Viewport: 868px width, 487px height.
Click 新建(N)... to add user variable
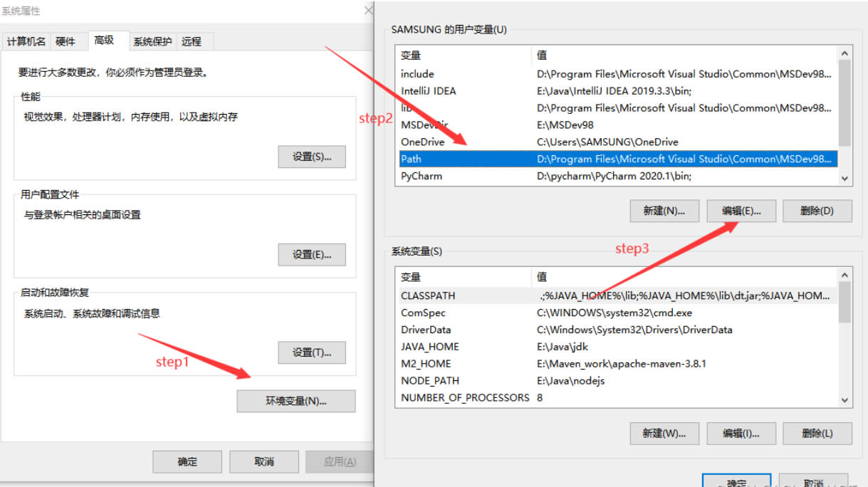[664, 211]
